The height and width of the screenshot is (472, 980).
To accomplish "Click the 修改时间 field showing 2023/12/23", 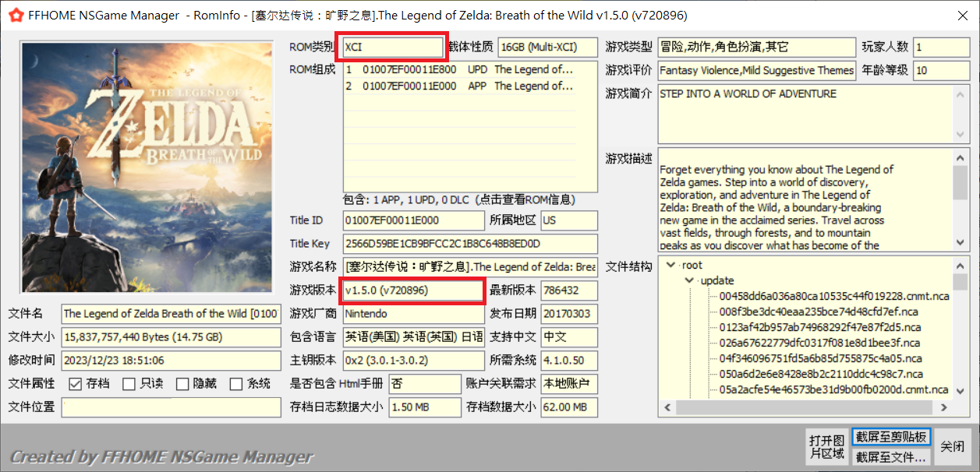I will 171,361.
